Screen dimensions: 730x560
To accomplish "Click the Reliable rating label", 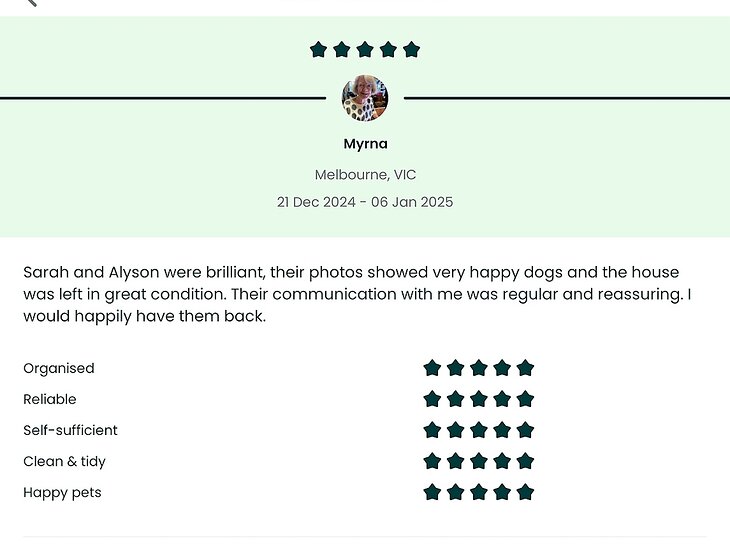I will [50, 399].
